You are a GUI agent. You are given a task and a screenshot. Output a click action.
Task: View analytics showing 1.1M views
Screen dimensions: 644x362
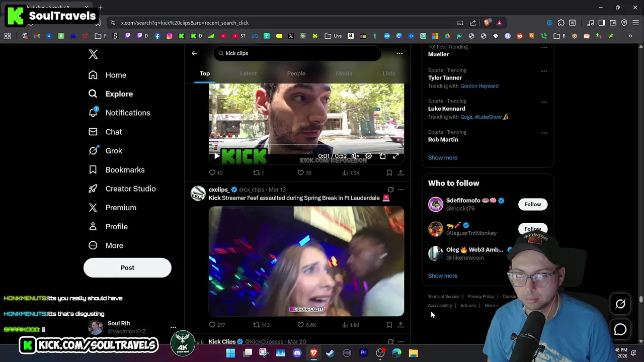point(351,325)
